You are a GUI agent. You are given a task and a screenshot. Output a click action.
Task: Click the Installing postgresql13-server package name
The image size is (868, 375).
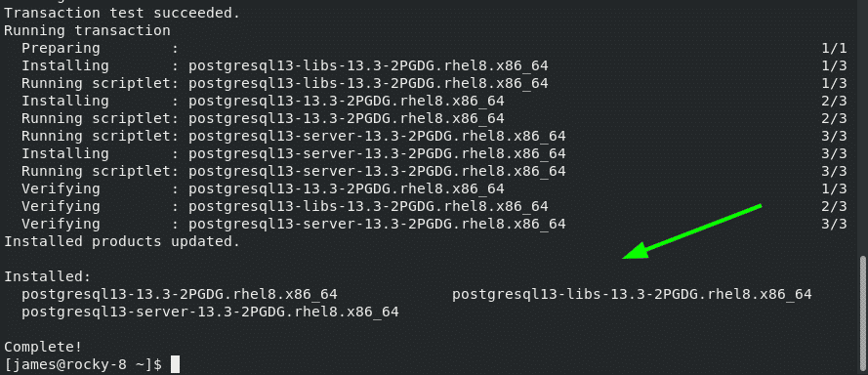point(377,153)
